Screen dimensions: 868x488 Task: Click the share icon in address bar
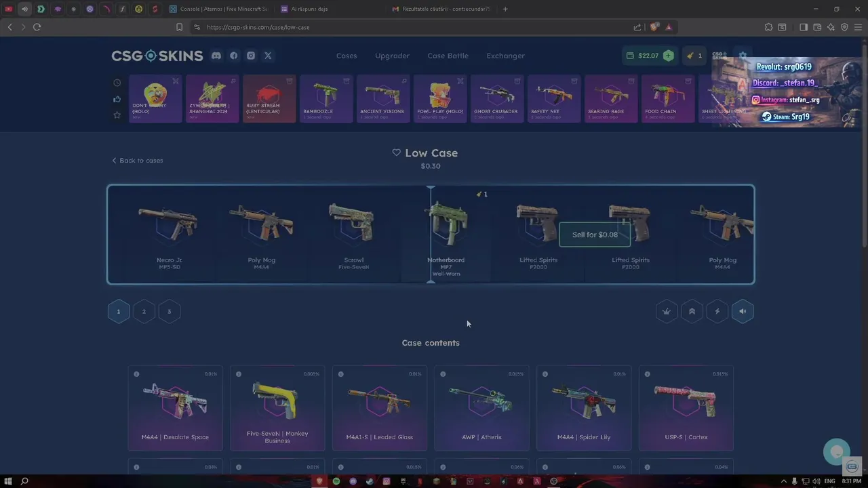coord(637,27)
